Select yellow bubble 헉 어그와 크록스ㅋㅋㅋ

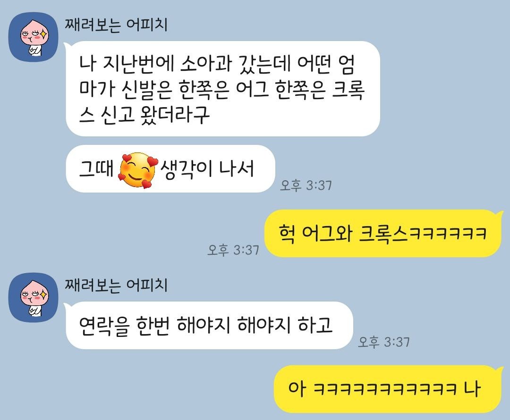coord(382,234)
